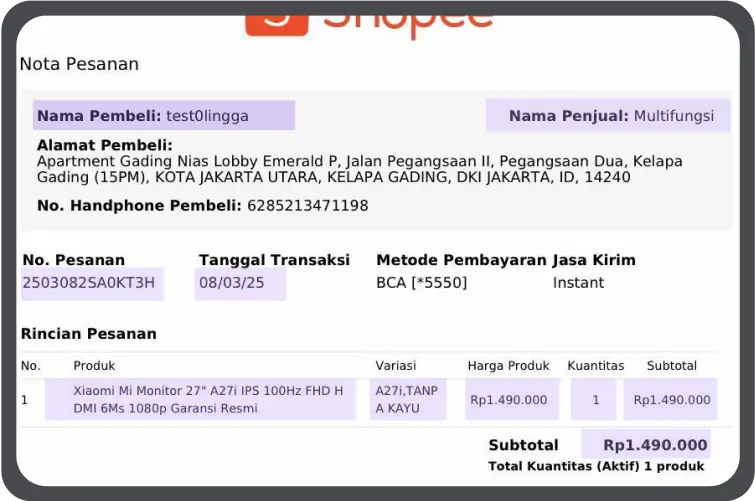Click row subtotal Rp1.490.000 in table
The image size is (755, 501).
point(672,400)
